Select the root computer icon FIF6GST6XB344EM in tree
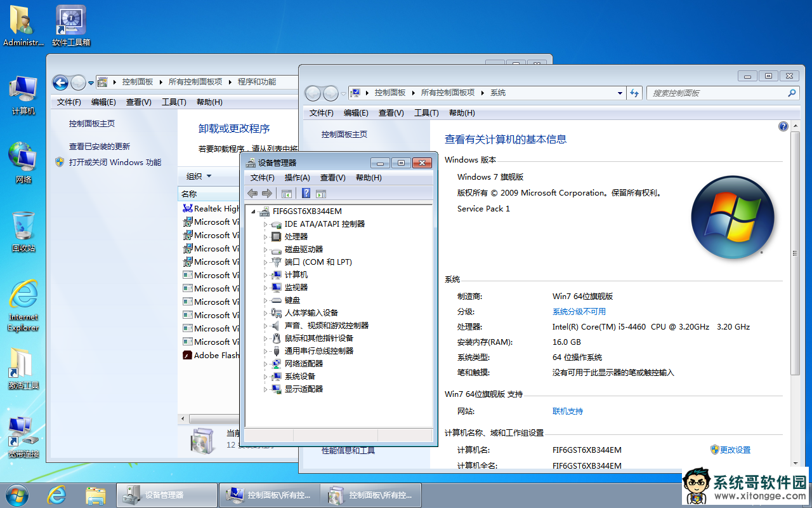 coord(265,211)
